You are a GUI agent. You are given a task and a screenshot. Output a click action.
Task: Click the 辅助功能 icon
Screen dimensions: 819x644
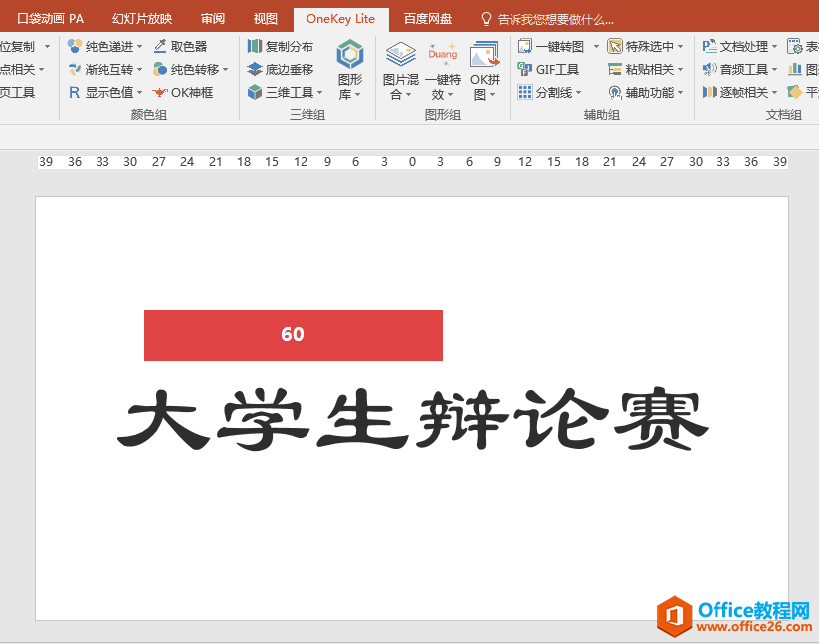coord(615,92)
